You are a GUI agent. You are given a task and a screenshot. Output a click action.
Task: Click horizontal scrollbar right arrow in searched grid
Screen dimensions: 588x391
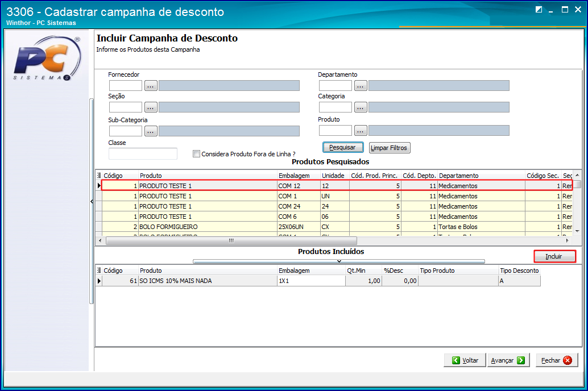click(x=567, y=240)
